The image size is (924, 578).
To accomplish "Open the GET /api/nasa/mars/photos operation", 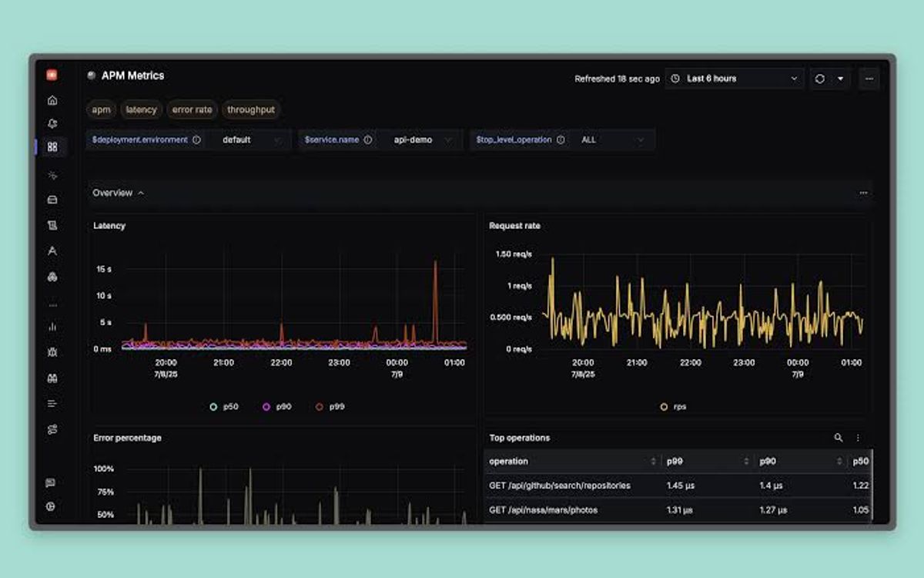I will 544,510.
